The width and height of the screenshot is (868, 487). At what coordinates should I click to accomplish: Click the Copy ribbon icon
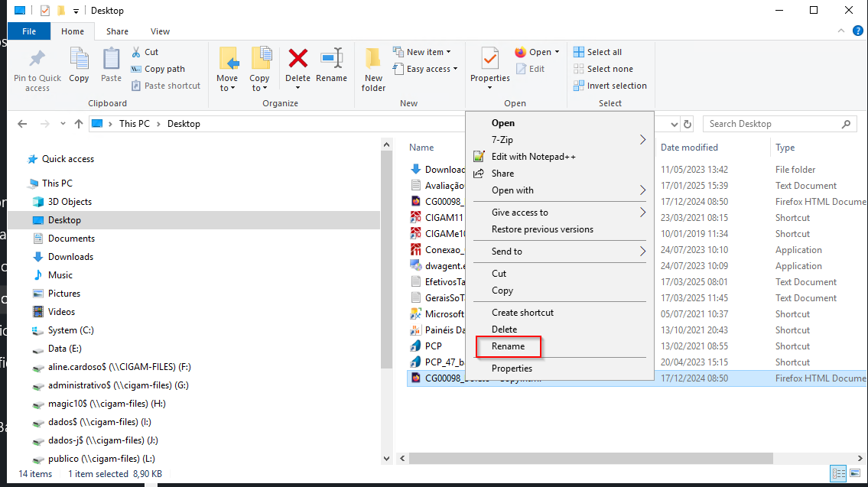(80, 59)
